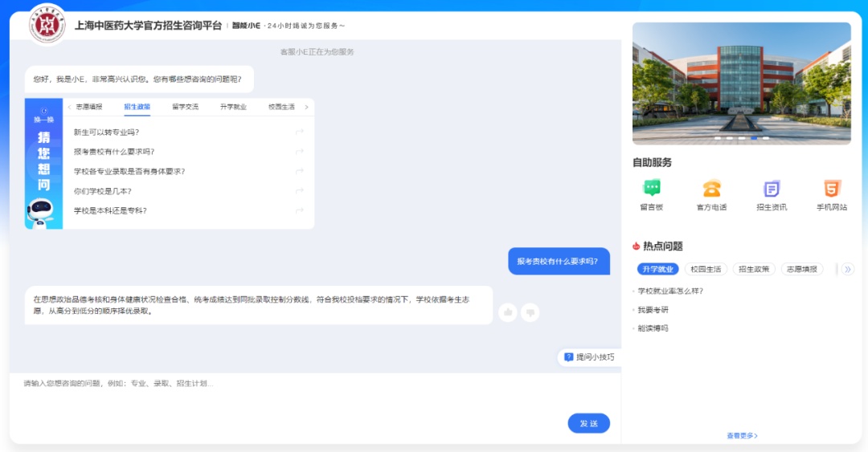Screen dimensions: 868x452
Task: Select the 招生政策 hot topic tag
Action: pyautogui.click(x=754, y=269)
